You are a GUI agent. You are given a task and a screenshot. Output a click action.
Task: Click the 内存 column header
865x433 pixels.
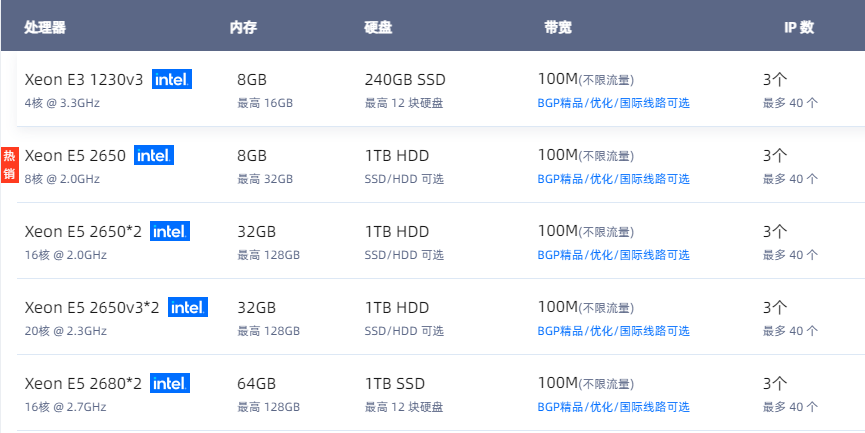(243, 28)
